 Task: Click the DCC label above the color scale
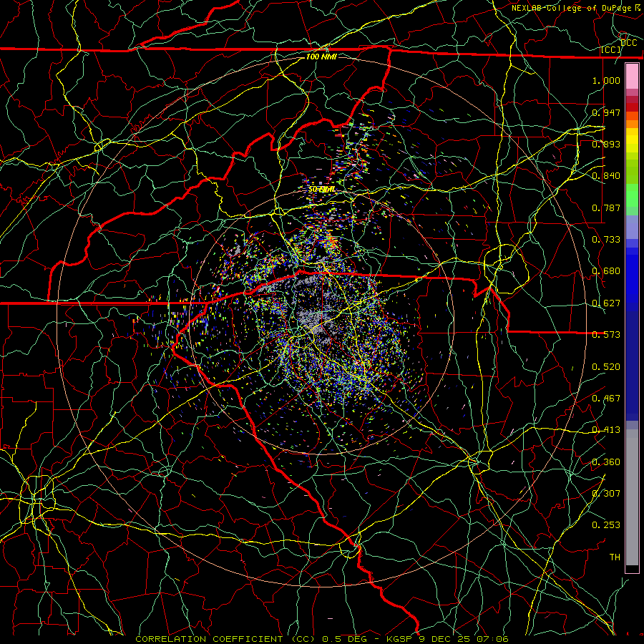pyautogui.click(x=629, y=43)
